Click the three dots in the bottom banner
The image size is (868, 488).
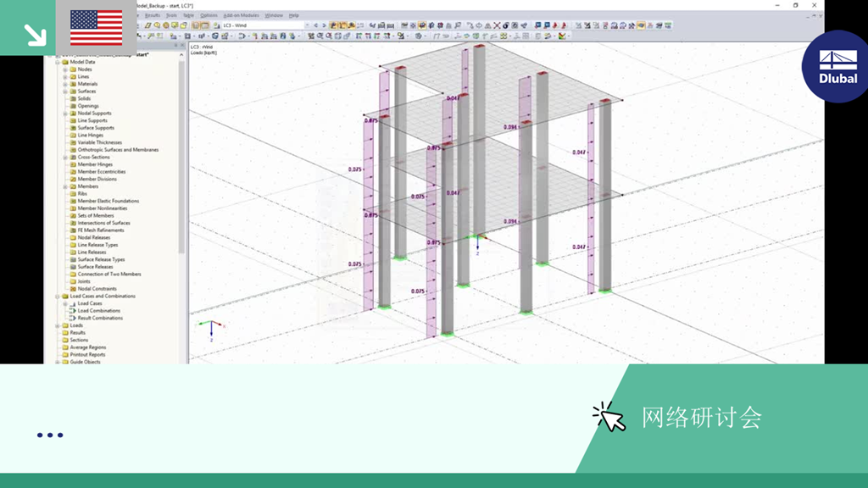click(50, 435)
